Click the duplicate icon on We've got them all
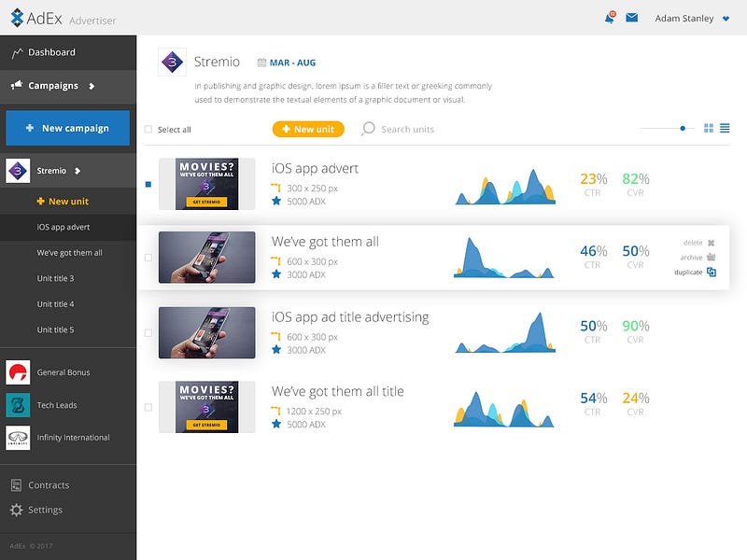Viewport: 747px width, 560px height. click(x=712, y=272)
